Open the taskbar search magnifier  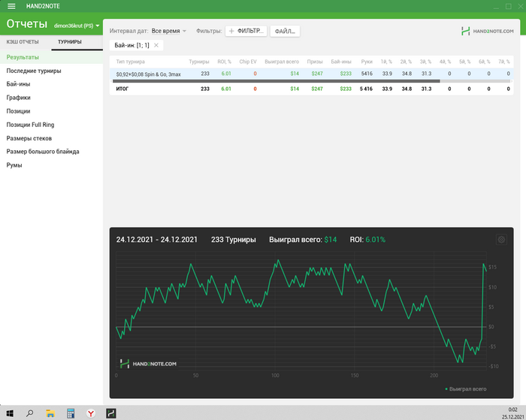tap(30, 413)
